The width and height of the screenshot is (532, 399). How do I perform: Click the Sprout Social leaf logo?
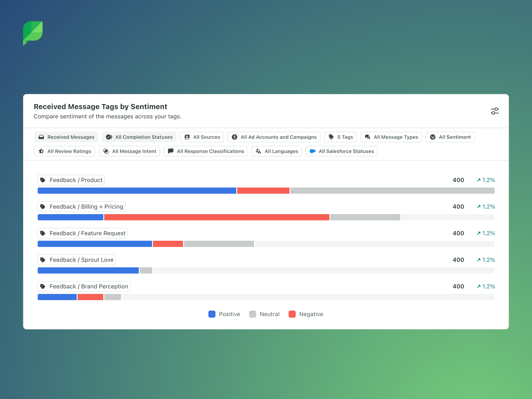point(33,33)
